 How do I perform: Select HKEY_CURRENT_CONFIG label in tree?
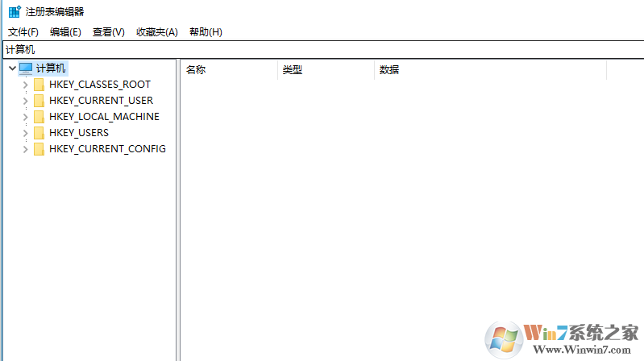[x=108, y=149]
